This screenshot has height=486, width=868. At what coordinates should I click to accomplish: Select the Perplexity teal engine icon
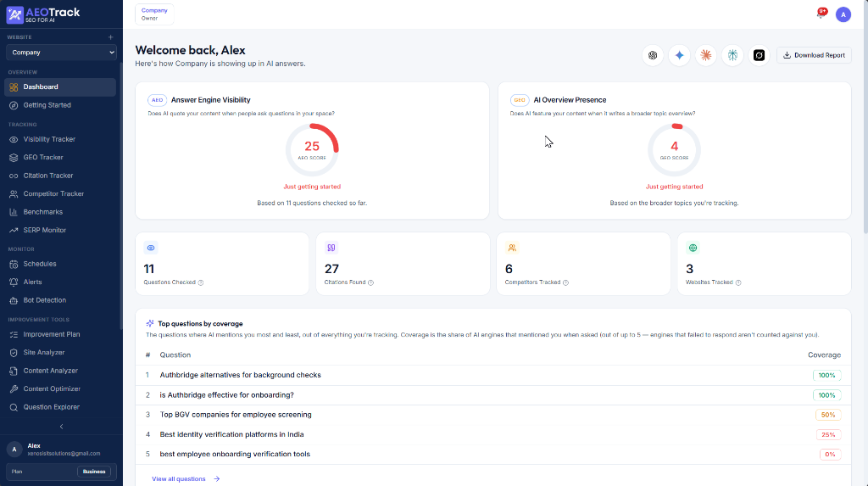[x=732, y=55]
